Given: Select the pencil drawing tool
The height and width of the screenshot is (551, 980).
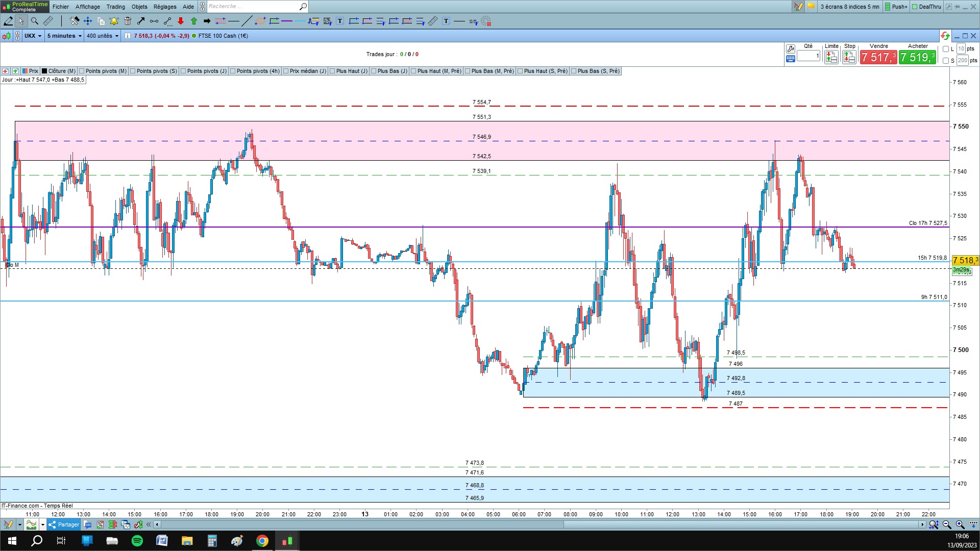Looking at the screenshot, I should 8,21.
